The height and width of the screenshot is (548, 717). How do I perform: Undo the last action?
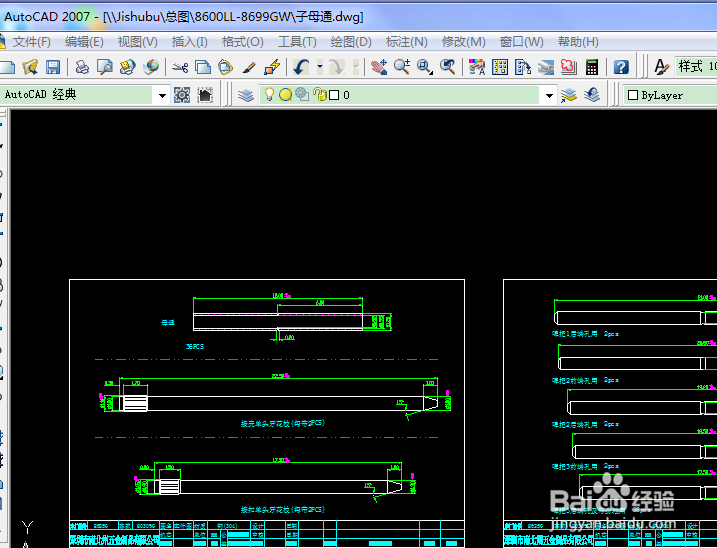(x=301, y=67)
